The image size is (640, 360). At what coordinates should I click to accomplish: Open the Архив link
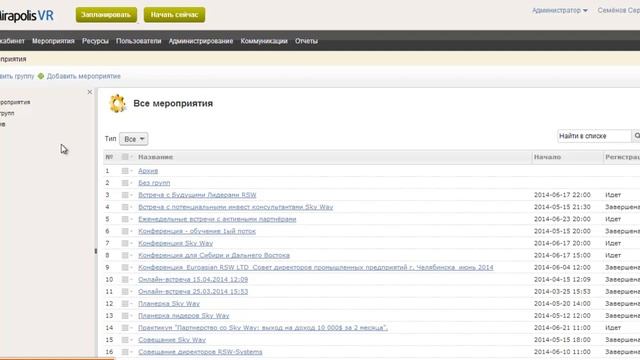(x=148, y=171)
